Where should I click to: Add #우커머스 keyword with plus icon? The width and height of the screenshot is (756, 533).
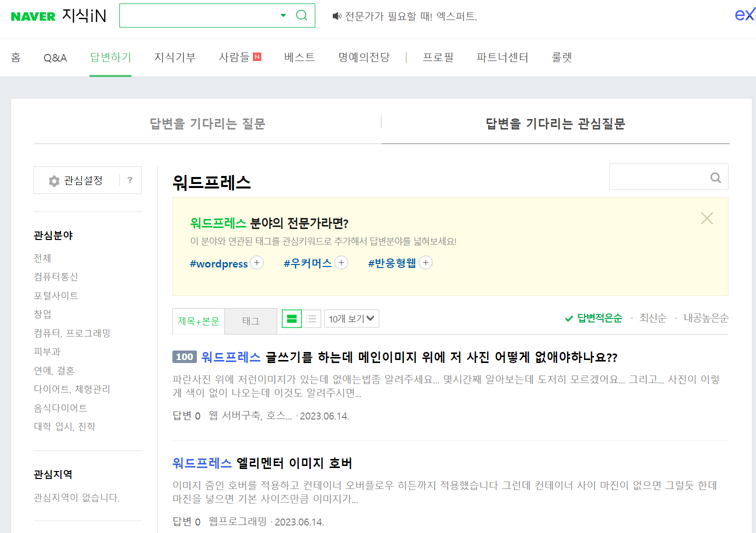tap(341, 262)
